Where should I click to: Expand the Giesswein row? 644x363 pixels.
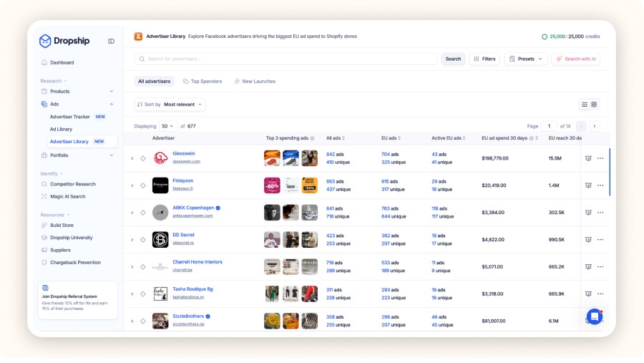(132, 158)
